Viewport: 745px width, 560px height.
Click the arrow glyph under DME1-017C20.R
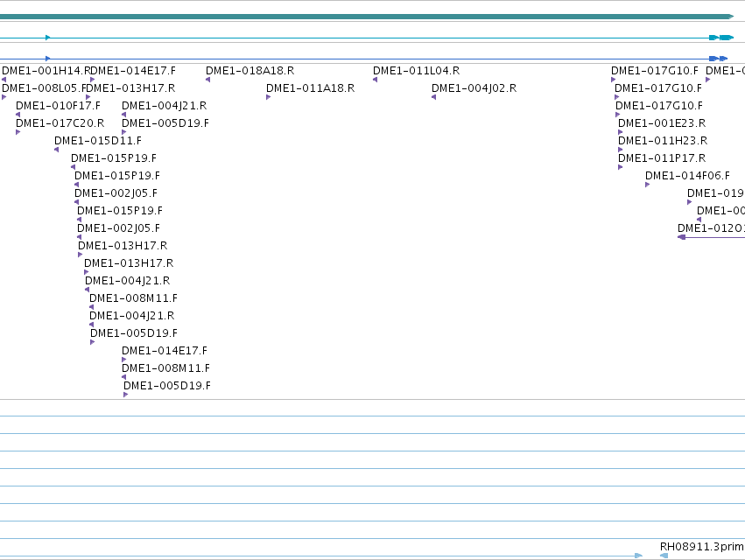(x=18, y=132)
